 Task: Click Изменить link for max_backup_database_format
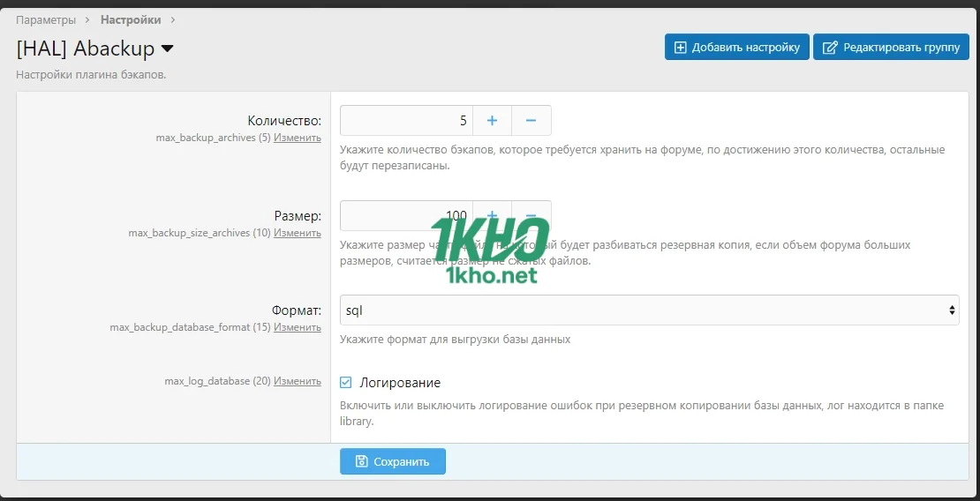coord(298,327)
